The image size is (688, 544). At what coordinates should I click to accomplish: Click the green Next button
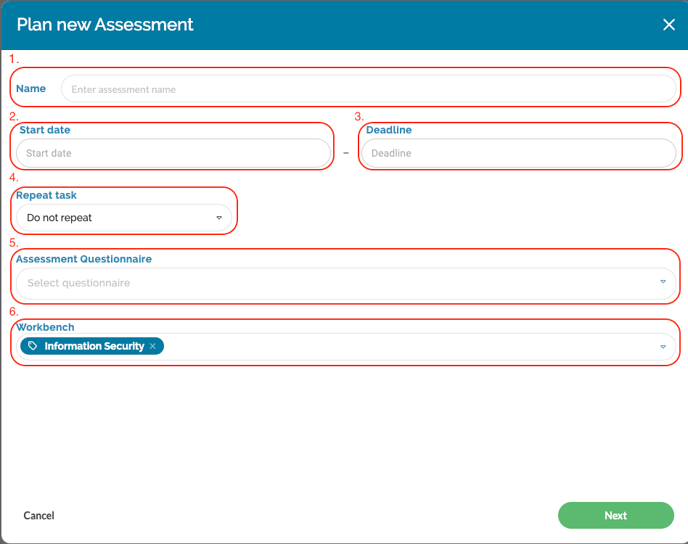[615, 515]
